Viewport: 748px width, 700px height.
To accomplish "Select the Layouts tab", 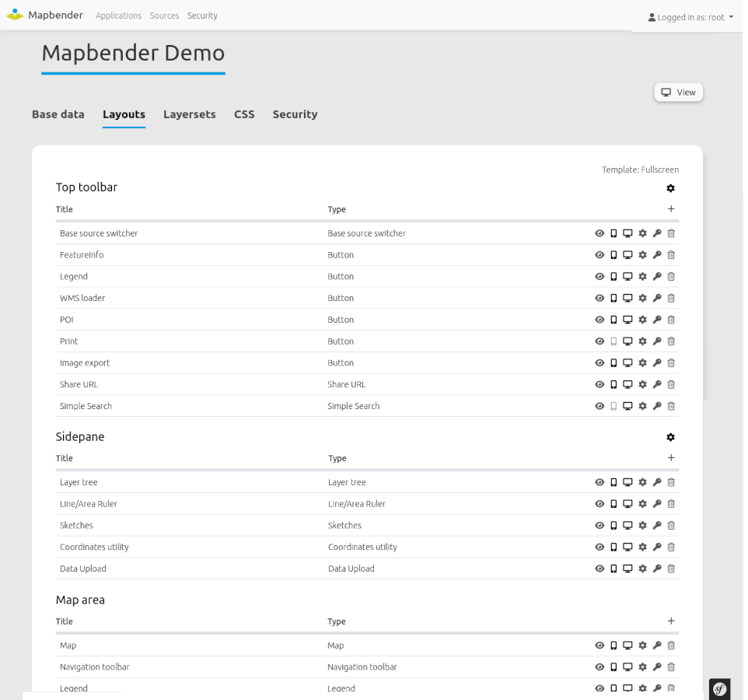I will pyautogui.click(x=124, y=114).
